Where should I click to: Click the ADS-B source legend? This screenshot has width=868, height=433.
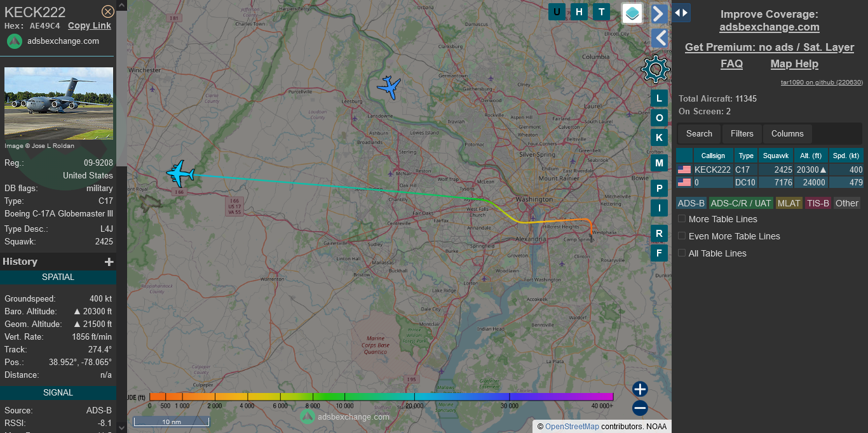click(691, 203)
